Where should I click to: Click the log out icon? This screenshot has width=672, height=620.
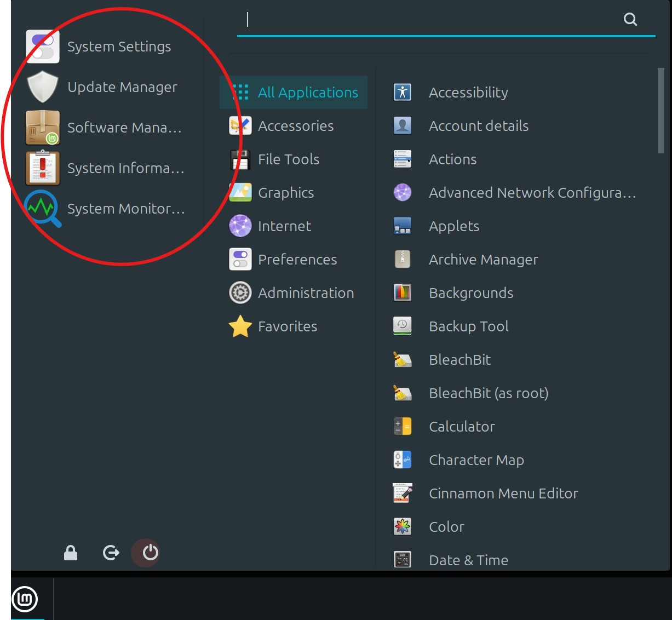(111, 553)
